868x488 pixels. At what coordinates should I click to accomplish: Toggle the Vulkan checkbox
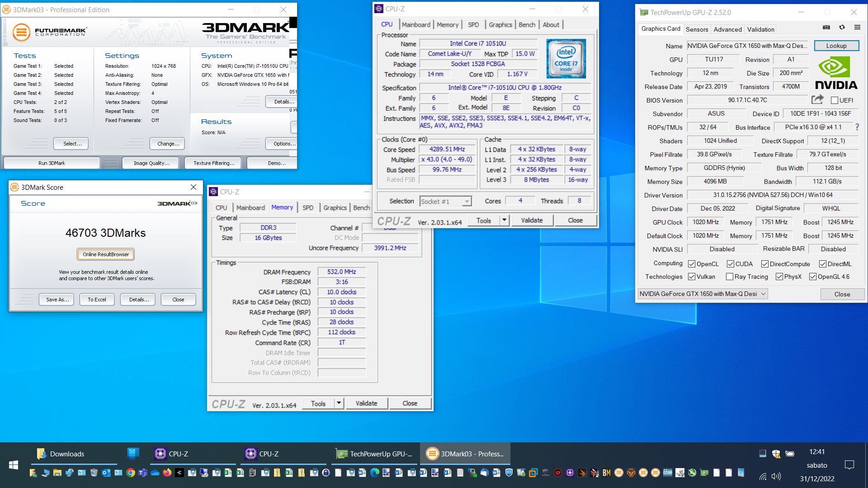pos(692,277)
